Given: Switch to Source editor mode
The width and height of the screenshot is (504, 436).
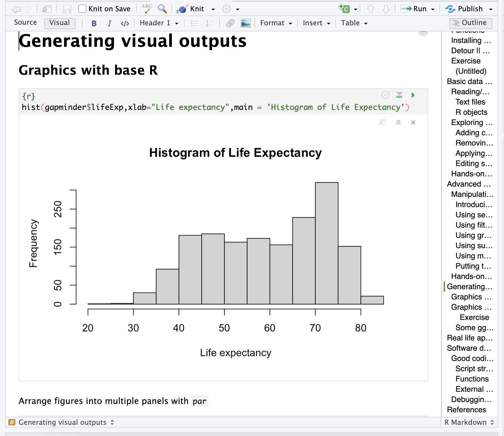Looking at the screenshot, I should tap(25, 23).
